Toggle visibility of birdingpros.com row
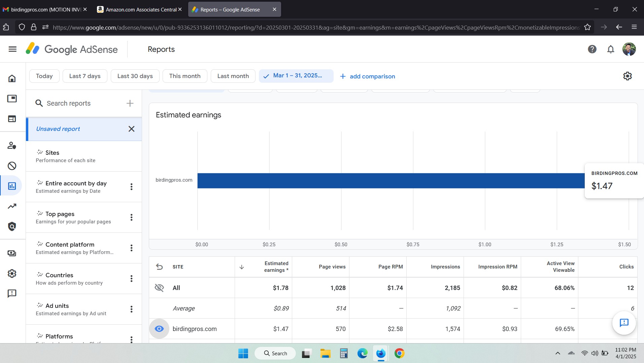The height and width of the screenshot is (363, 644). coord(159,329)
